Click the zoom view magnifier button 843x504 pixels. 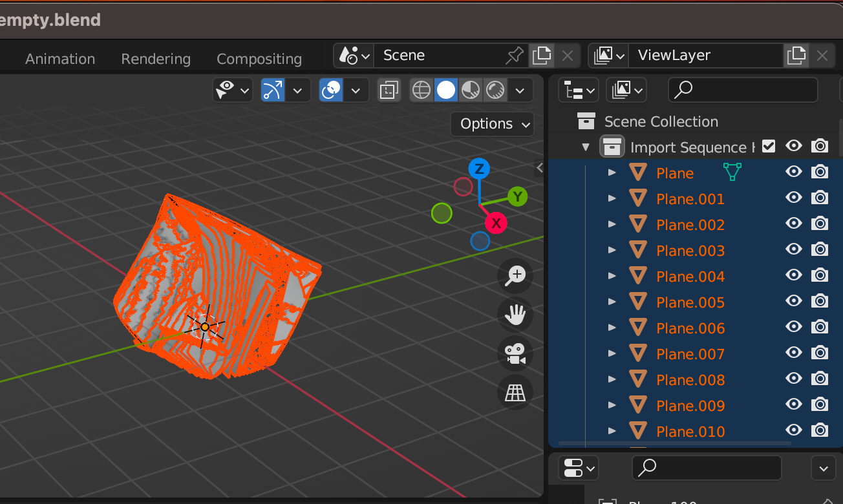click(x=515, y=276)
